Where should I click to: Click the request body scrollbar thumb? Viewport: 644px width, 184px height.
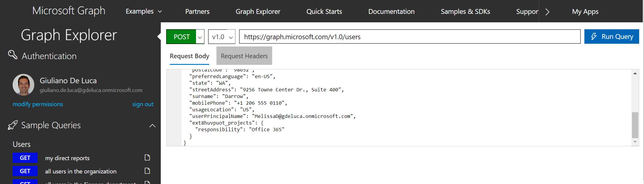[x=635, y=125]
